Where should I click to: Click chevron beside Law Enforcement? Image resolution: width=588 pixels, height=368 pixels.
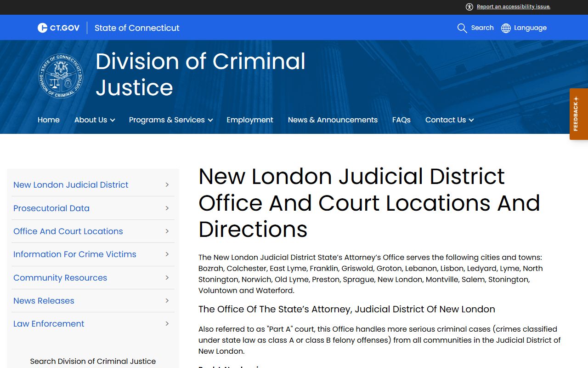click(167, 324)
